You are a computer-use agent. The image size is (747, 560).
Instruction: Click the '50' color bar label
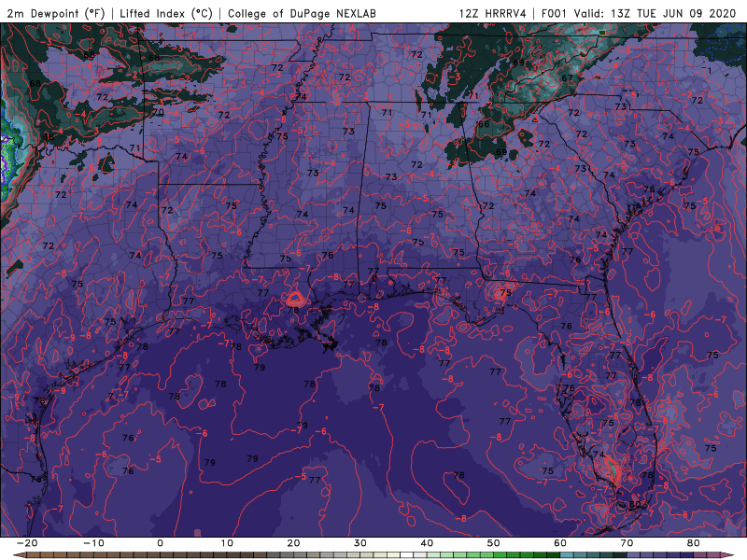coord(494,543)
